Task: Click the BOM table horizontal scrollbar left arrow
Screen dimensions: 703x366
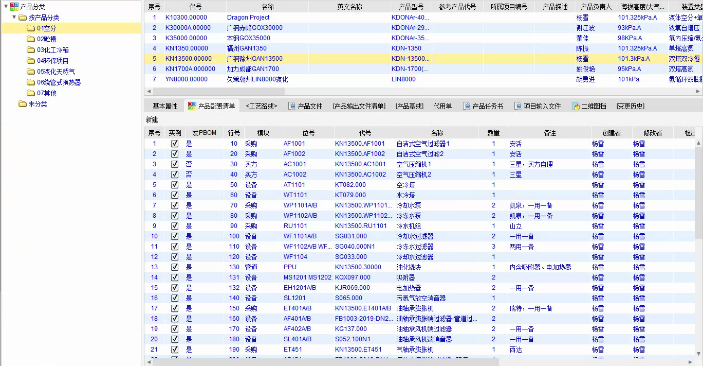Action: 148,362
